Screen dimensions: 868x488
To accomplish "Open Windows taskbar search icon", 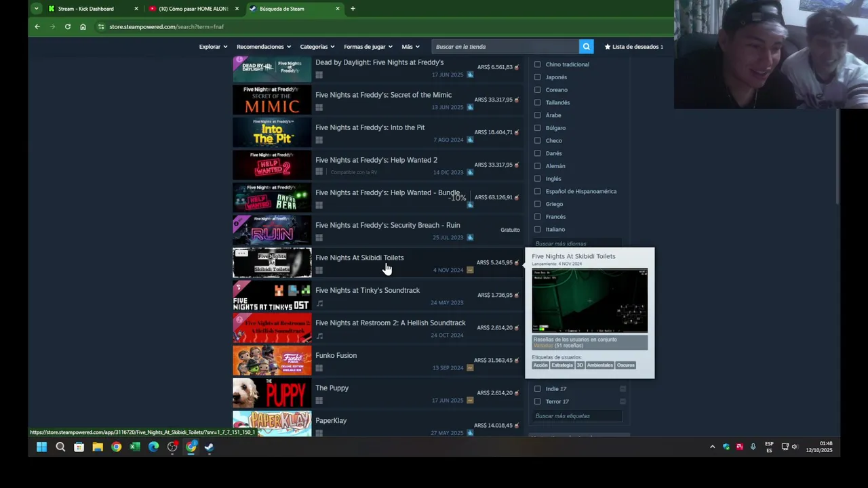I will [60, 447].
